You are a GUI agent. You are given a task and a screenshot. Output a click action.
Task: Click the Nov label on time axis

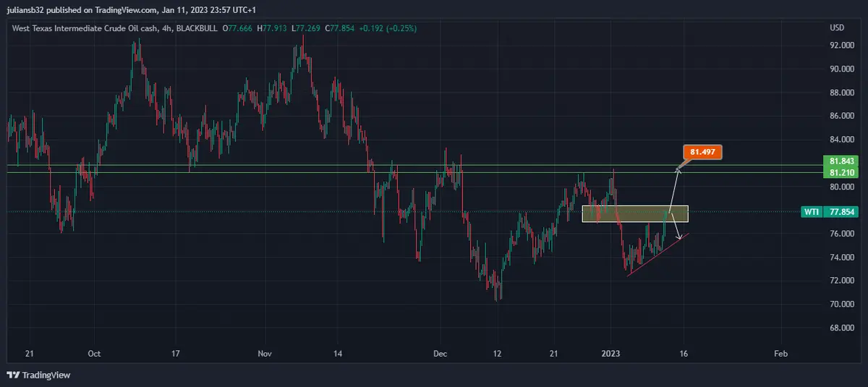coord(264,354)
